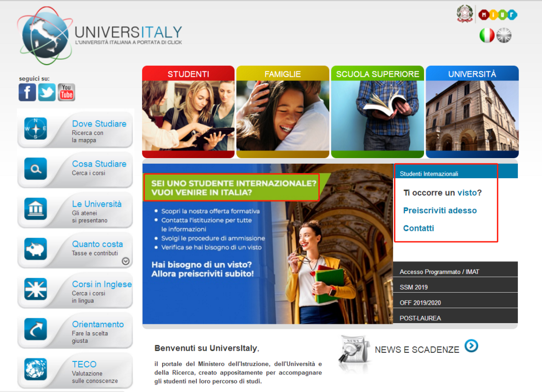Expand the Quanto costa chevron arrow
Image resolution: width=542 pixels, height=392 pixels.
point(126,262)
